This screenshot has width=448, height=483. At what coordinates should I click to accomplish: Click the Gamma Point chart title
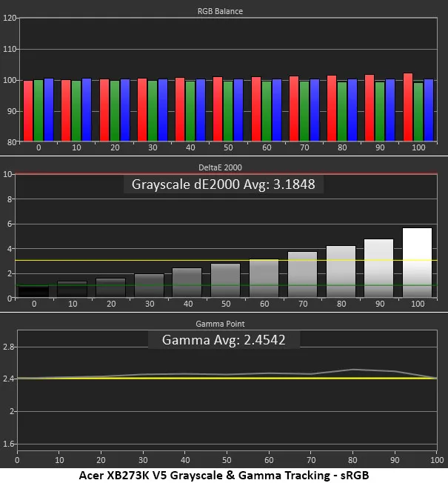[224, 323]
